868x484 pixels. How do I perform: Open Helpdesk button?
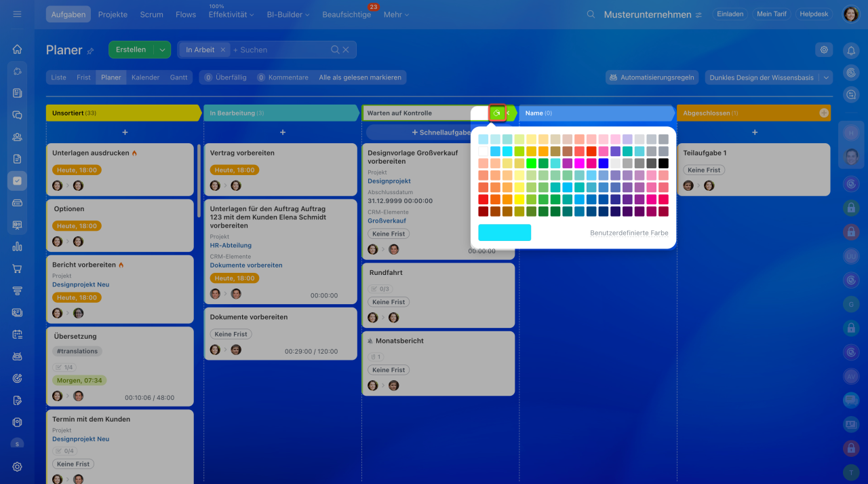814,14
